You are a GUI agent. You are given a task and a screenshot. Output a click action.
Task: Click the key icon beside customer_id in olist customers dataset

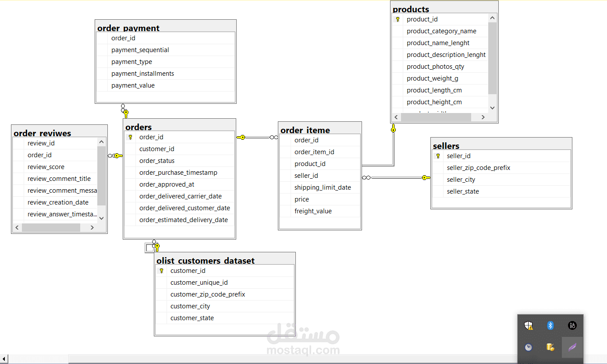[161, 271]
